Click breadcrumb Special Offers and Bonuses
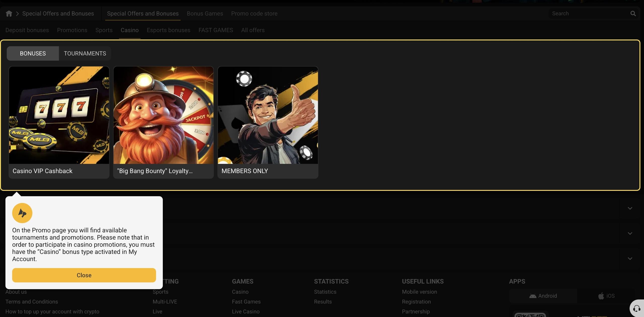Image resolution: width=644 pixels, height=317 pixels. pyautogui.click(x=58, y=14)
